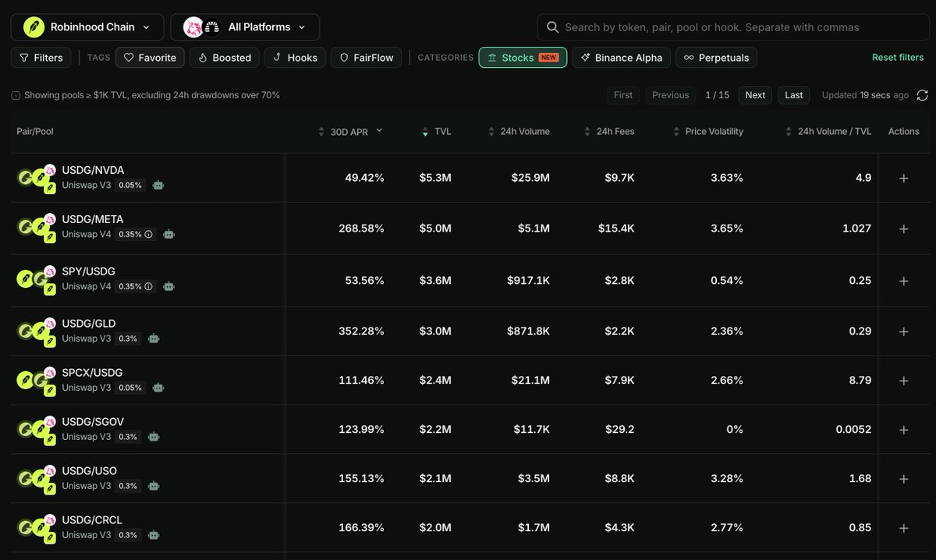
Task: Toggle the Hooks tag filter
Action: click(296, 58)
